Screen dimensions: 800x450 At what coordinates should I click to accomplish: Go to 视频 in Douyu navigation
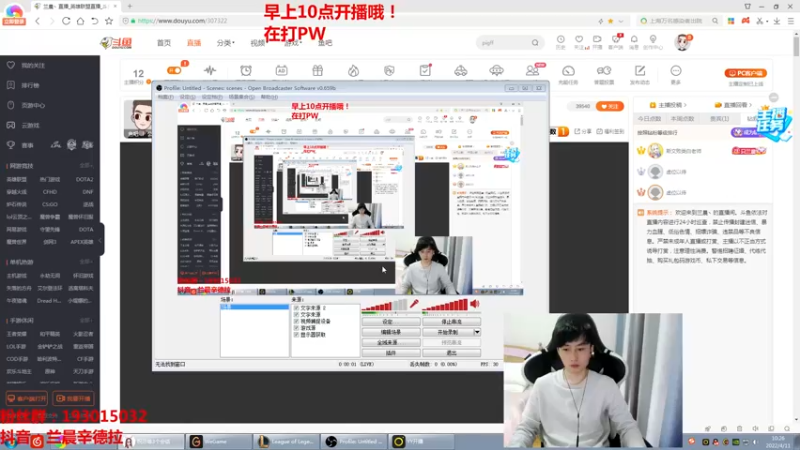coord(258,43)
